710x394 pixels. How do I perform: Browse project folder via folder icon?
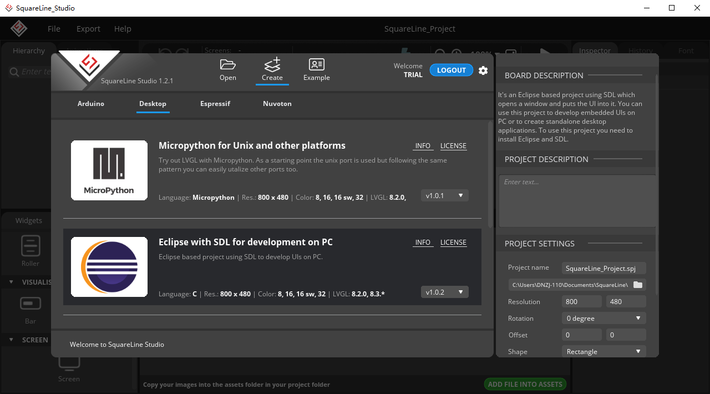(x=638, y=285)
